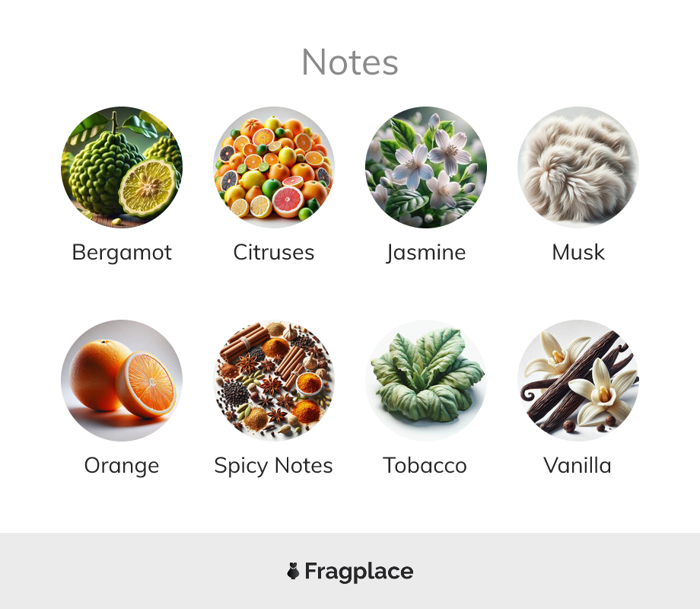Click the Fragplace perfume bottle icon
Viewport: 700px width, 609px height.
pos(293,571)
